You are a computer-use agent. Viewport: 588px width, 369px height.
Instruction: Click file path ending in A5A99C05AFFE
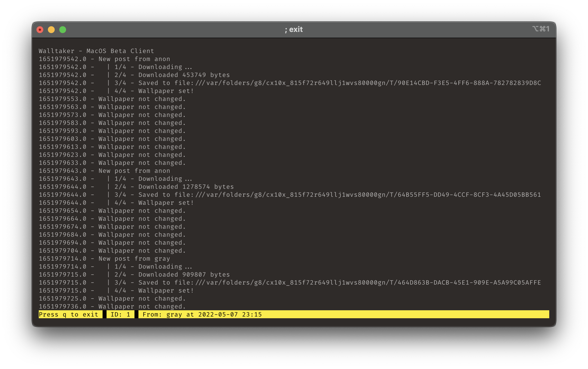coord(367,283)
